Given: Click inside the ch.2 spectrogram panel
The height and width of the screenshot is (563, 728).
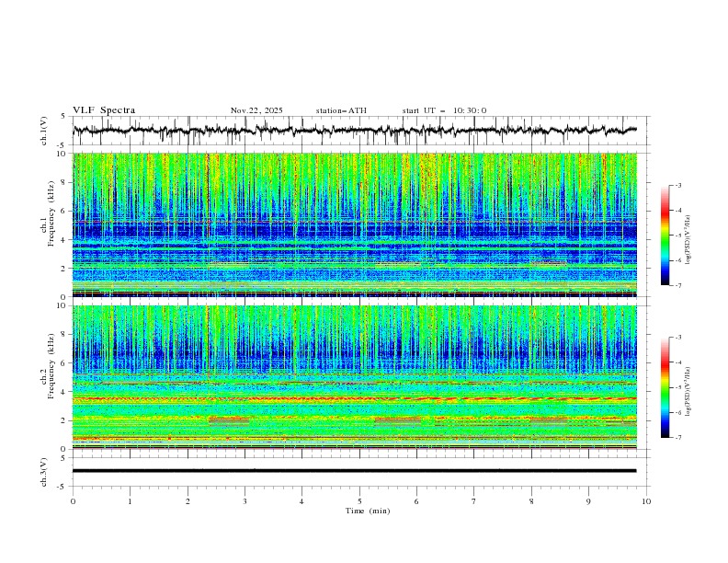Looking at the screenshot, I should (x=355, y=377).
